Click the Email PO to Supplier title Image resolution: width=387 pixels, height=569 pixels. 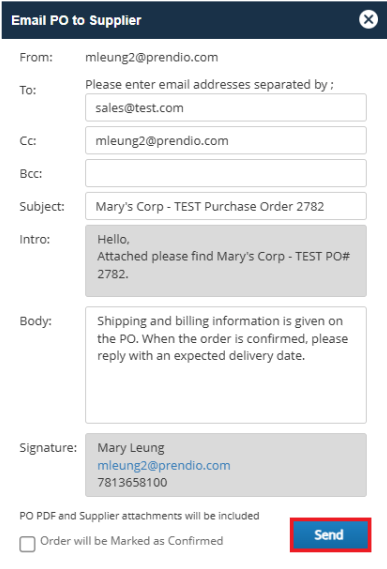click(76, 20)
